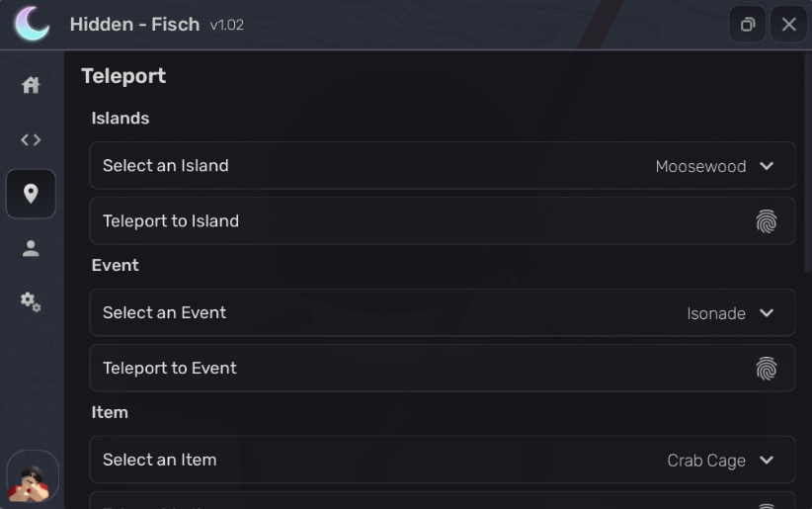Expand the Select an Item dropdown
812x509 pixels.
442,461
